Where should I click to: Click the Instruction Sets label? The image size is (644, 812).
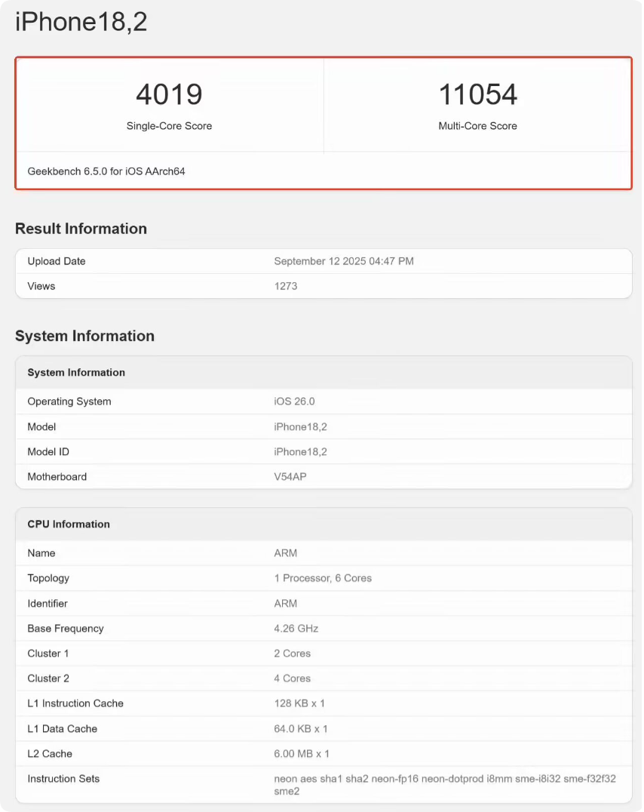[x=63, y=778]
